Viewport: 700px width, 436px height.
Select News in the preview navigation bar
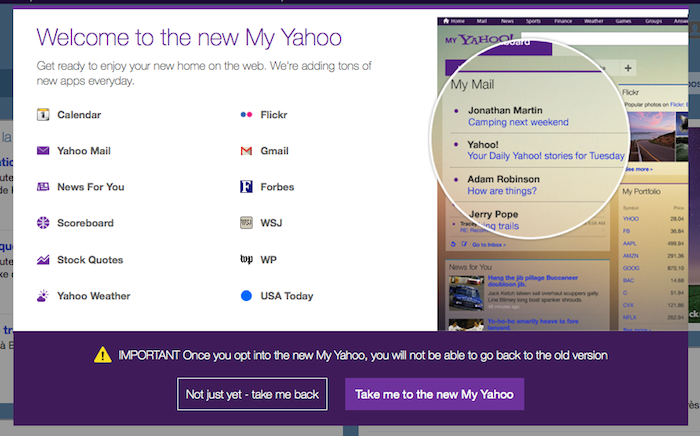[x=507, y=21]
